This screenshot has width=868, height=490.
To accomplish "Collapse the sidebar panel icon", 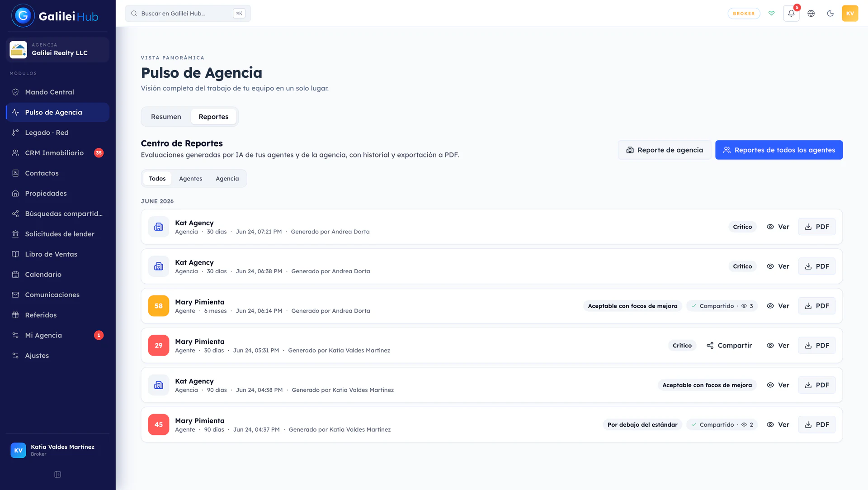I will [57, 475].
